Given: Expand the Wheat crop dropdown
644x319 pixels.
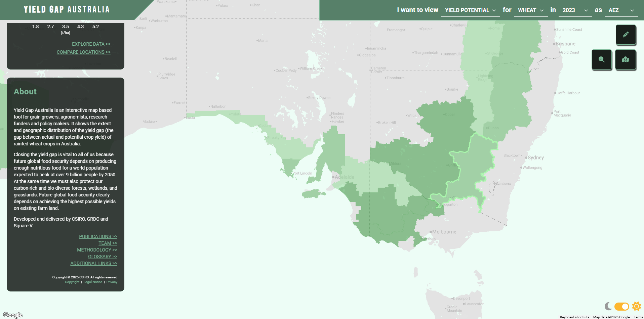Looking at the screenshot, I should coord(530,10).
